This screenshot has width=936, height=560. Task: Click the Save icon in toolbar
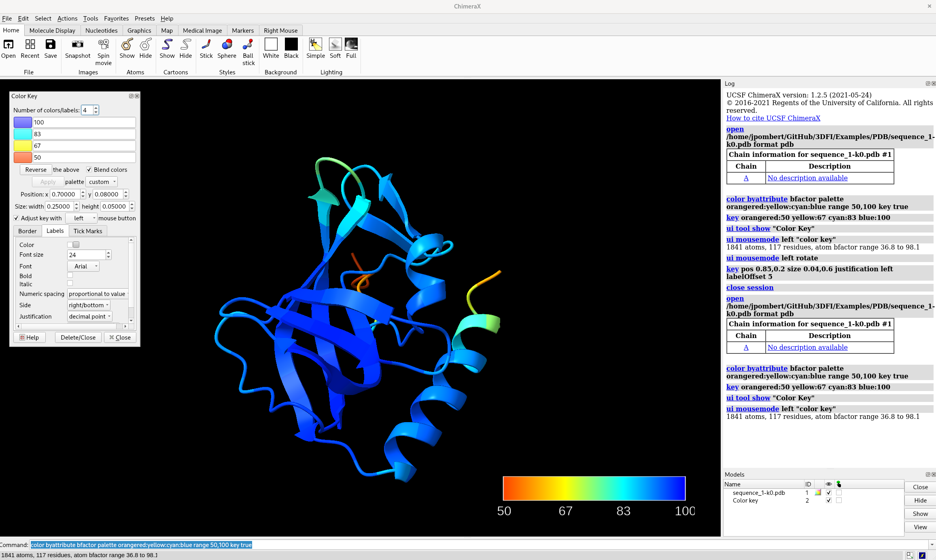click(x=50, y=44)
